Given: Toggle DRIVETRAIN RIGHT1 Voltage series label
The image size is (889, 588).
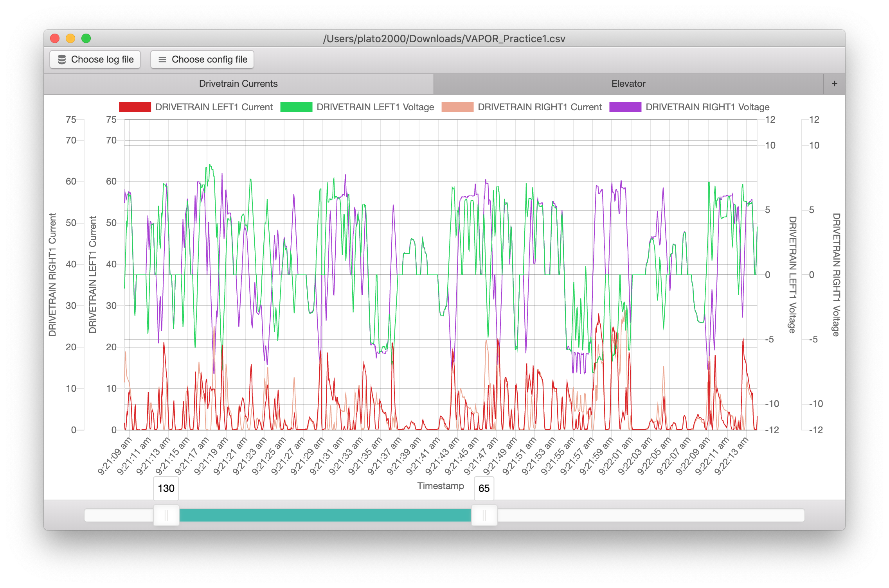Looking at the screenshot, I should tap(707, 107).
